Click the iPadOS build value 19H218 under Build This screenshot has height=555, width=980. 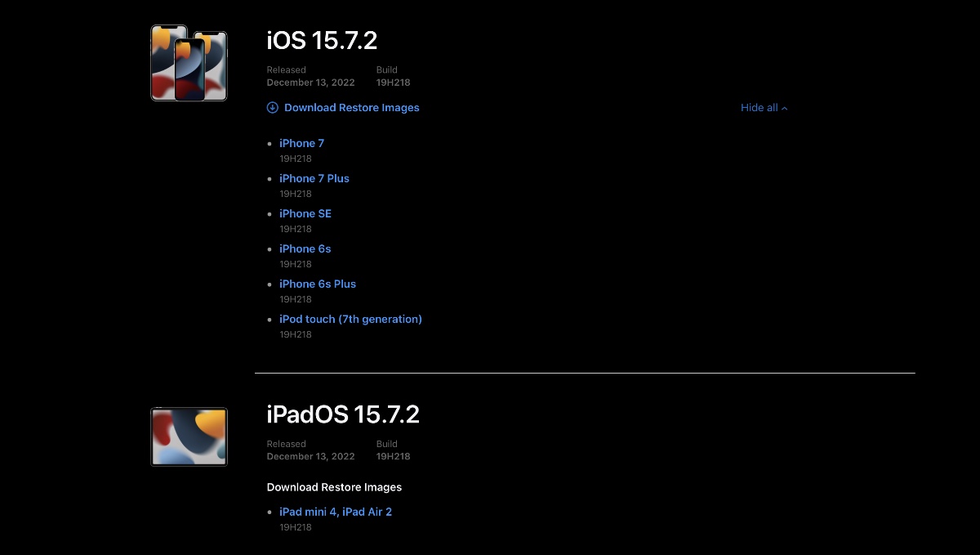point(393,456)
